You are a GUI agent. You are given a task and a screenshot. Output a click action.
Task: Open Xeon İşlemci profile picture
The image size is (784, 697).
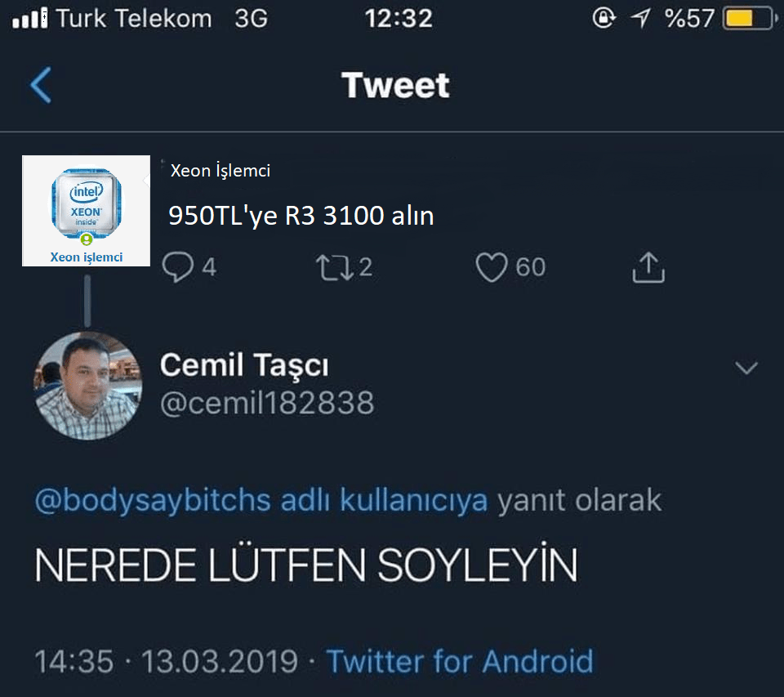(86, 210)
